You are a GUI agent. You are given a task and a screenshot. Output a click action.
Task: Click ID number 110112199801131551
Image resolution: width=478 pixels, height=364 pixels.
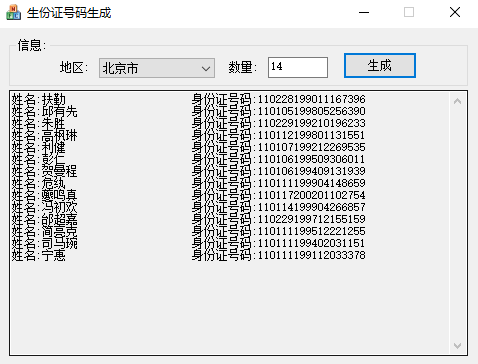coord(311,135)
